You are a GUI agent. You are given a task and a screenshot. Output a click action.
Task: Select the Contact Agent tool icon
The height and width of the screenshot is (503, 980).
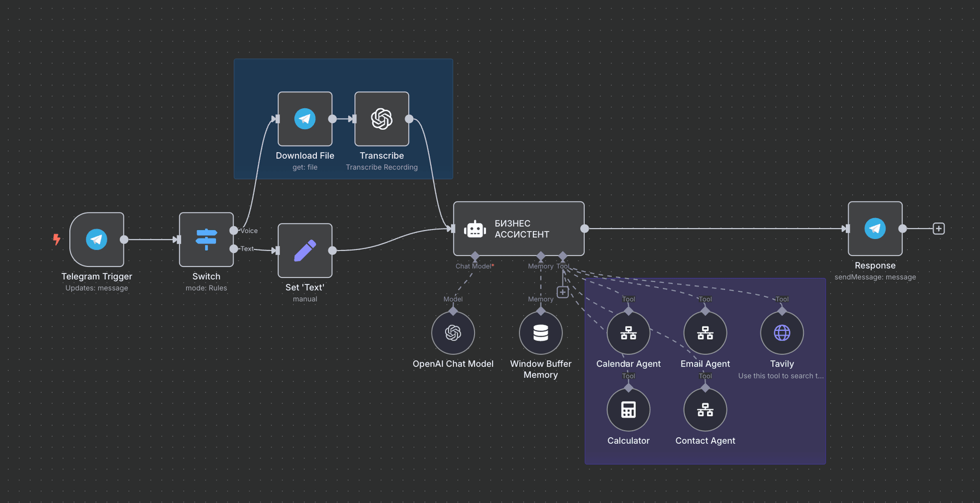pyautogui.click(x=704, y=409)
